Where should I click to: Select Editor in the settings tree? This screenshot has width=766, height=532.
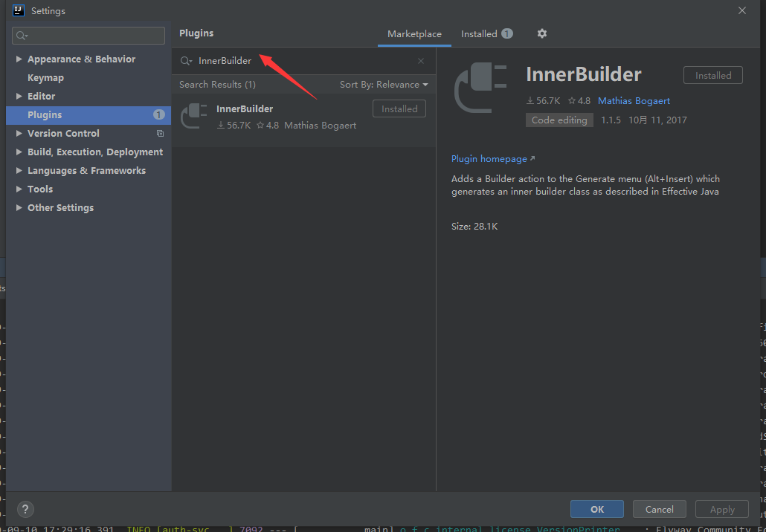41,96
